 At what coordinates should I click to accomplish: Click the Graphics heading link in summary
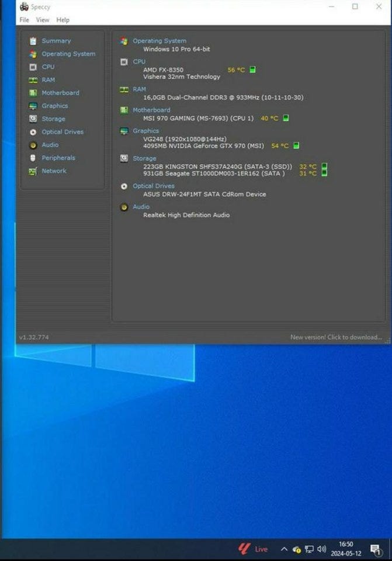(145, 130)
